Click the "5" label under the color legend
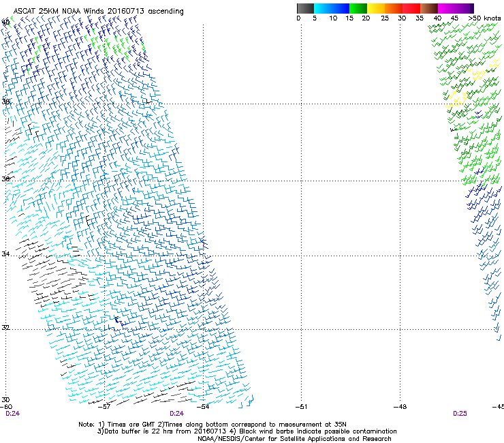The width and height of the screenshot is (504, 443). pyautogui.click(x=315, y=18)
